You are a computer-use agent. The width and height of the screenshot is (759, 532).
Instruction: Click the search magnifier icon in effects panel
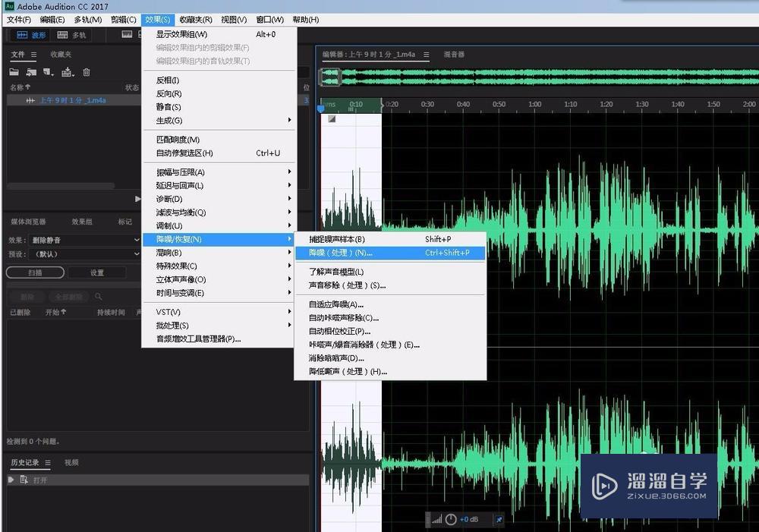(98, 296)
